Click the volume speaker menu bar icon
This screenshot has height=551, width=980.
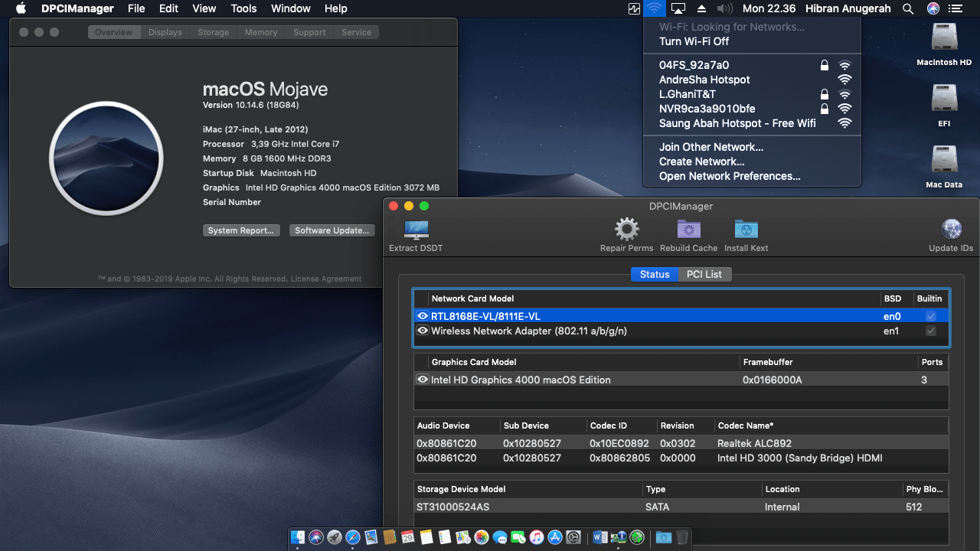click(x=725, y=8)
